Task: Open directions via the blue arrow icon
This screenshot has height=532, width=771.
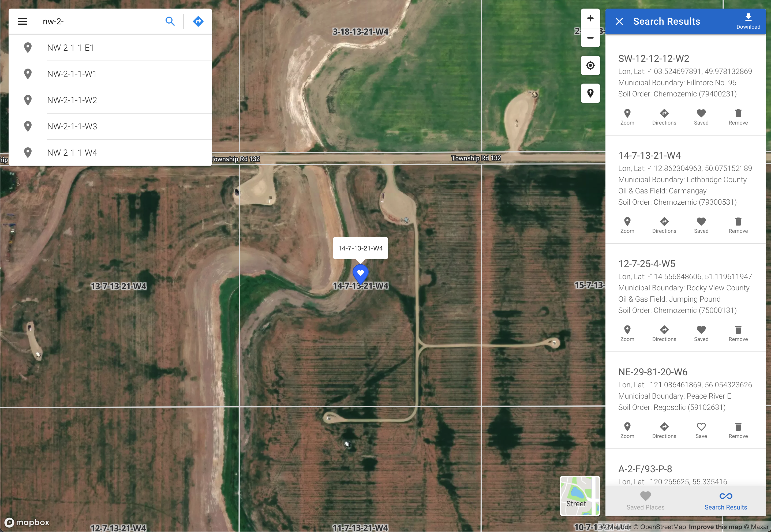Action: click(x=198, y=22)
